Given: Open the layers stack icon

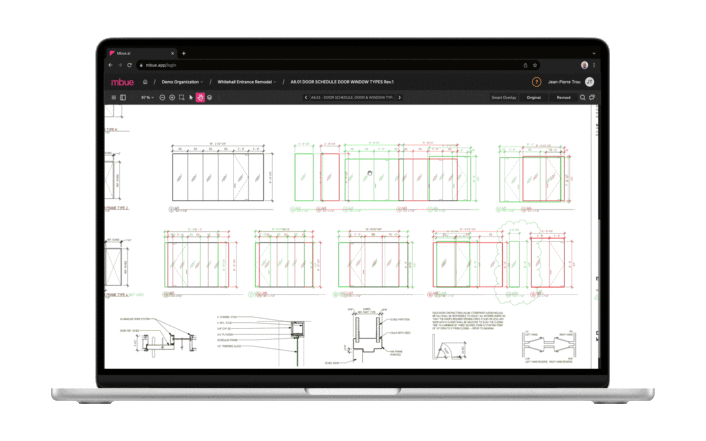Looking at the screenshot, I should click(x=209, y=98).
